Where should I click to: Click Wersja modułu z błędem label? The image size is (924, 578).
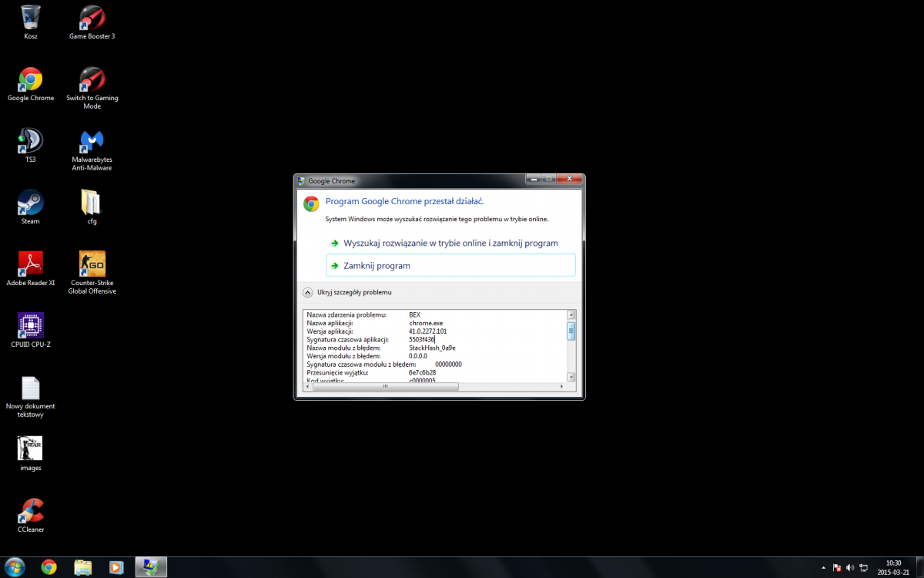[x=343, y=356]
